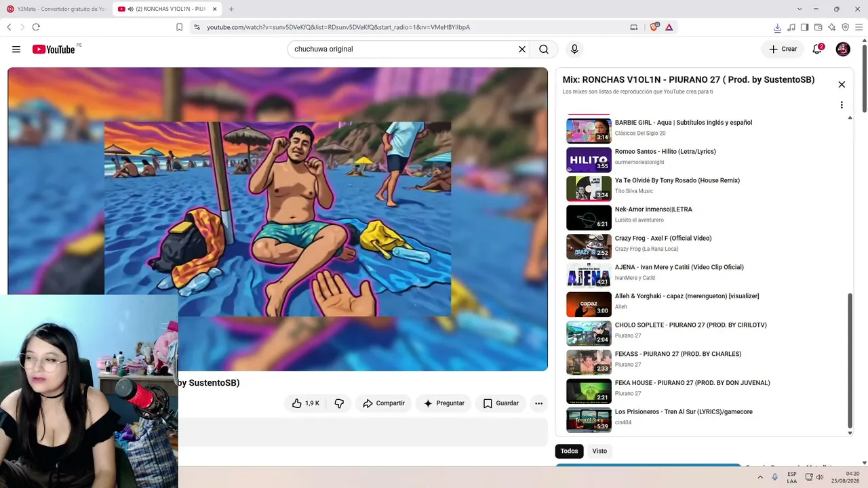Click the taskbar microphone icon

(x=775, y=477)
